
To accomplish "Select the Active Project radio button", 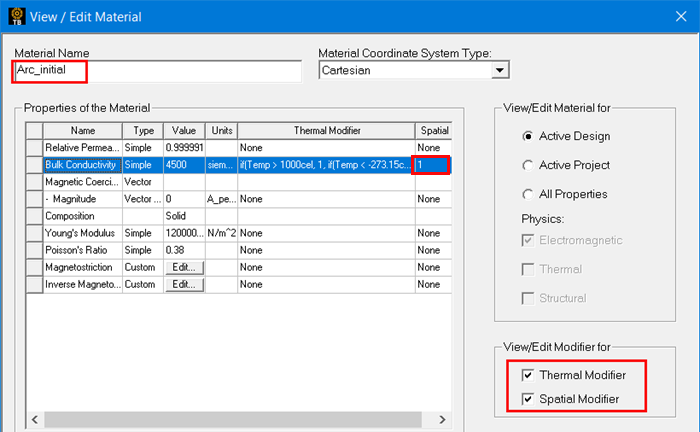I will 528,165.
